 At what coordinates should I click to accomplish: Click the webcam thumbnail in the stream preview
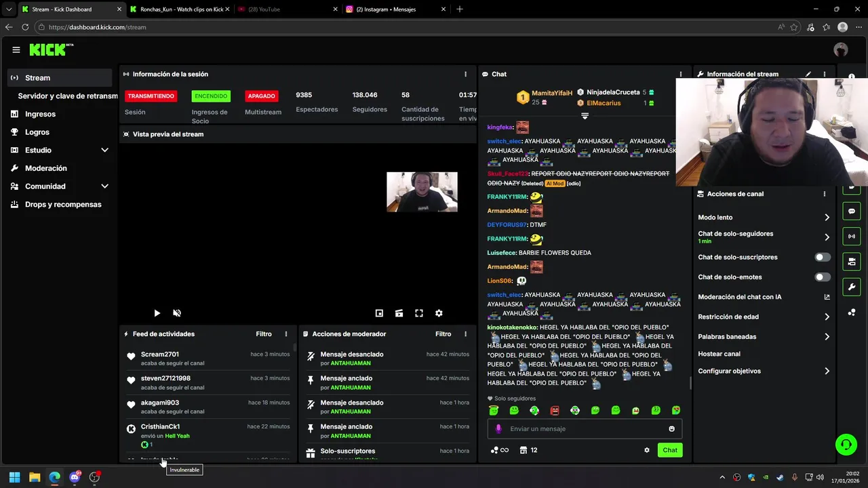click(422, 192)
